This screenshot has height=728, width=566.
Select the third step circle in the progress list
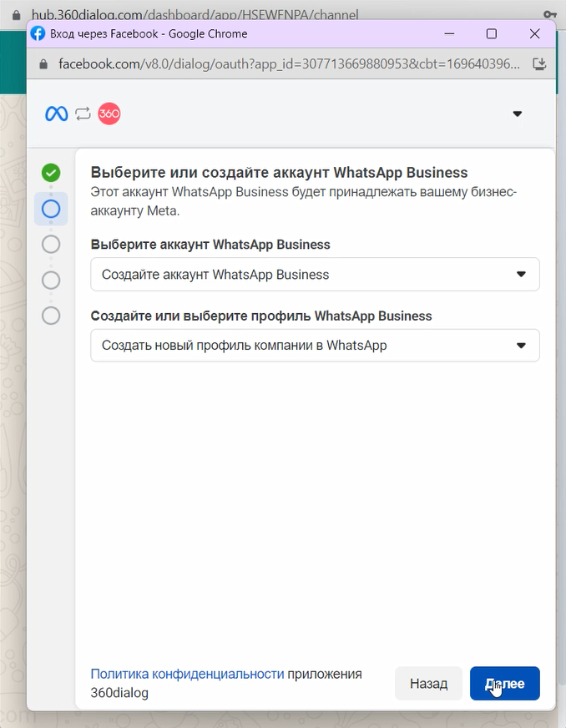[51, 244]
